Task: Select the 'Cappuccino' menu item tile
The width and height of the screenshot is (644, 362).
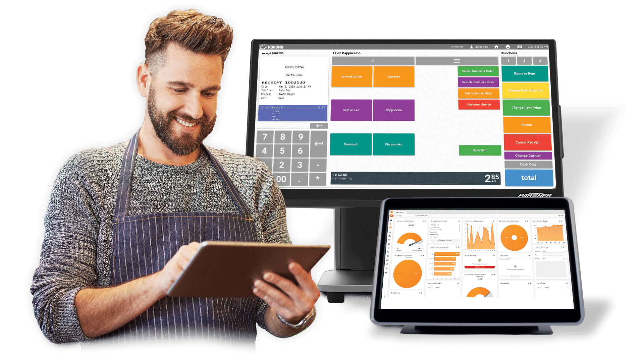Action: pyautogui.click(x=393, y=110)
